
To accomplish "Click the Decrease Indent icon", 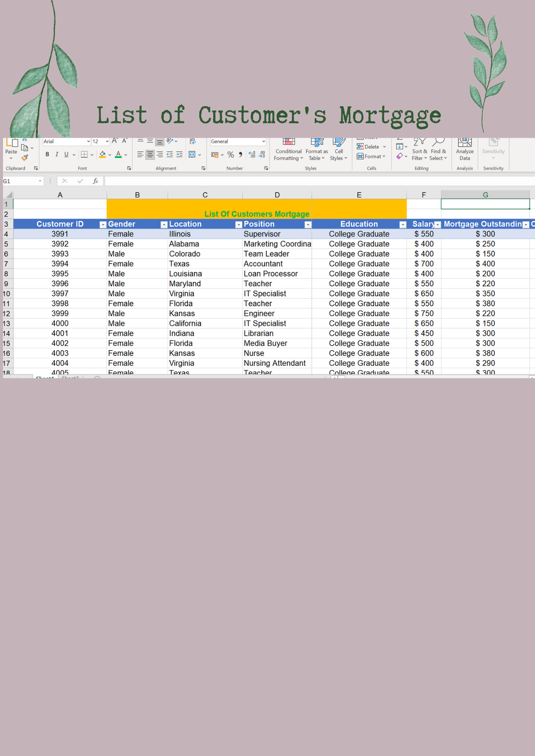I will pyautogui.click(x=170, y=154).
